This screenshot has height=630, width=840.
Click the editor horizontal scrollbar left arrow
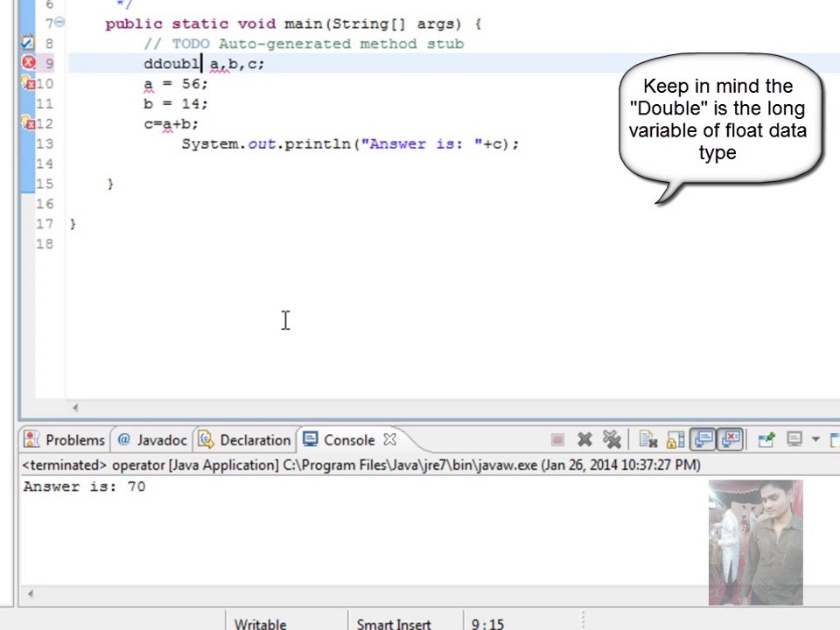pos(75,408)
